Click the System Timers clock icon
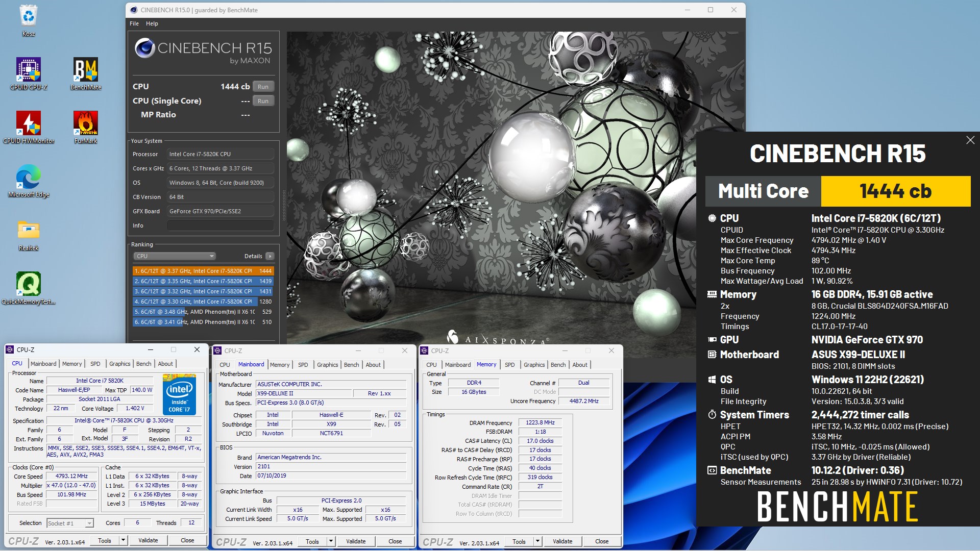 712,415
